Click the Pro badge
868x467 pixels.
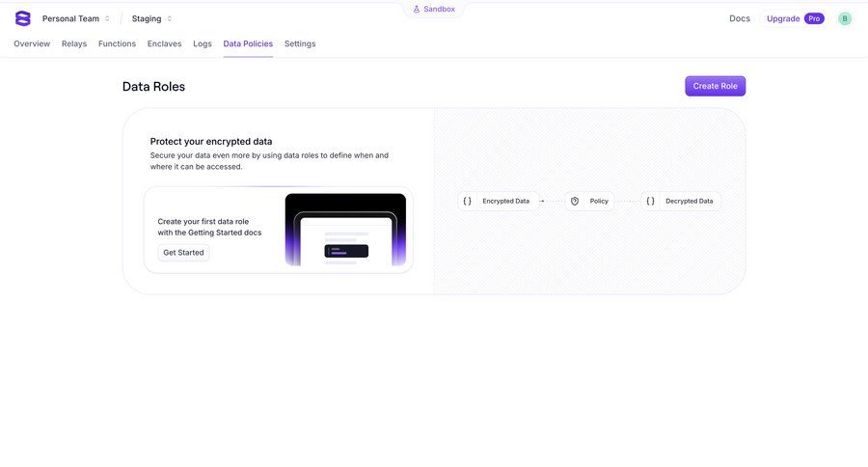pos(814,18)
